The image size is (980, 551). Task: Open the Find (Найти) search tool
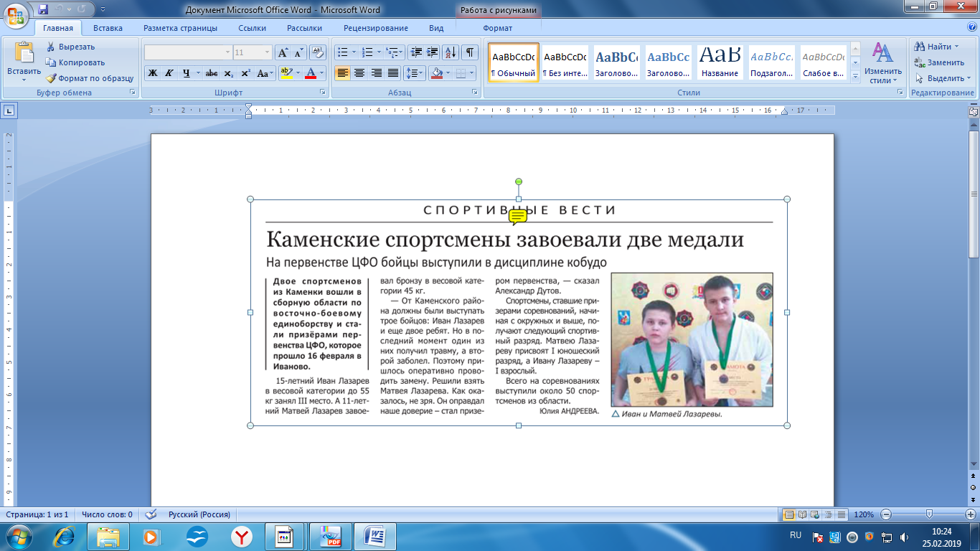[933, 47]
